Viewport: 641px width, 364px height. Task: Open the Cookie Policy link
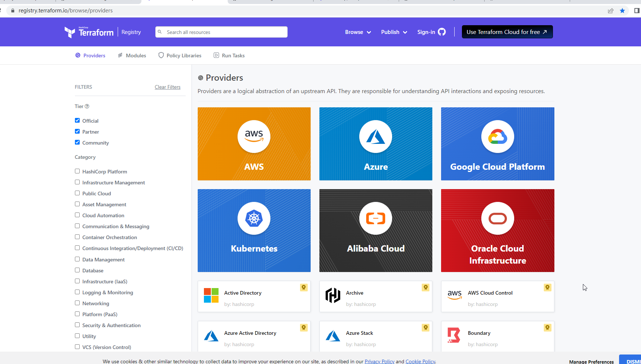coord(420,361)
